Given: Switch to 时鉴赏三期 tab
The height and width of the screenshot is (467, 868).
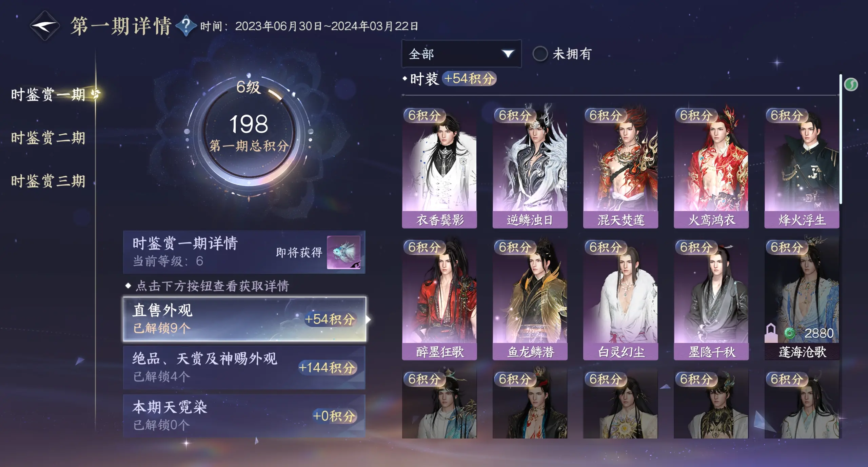Looking at the screenshot, I should pyautogui.click(x=48, y=181).
